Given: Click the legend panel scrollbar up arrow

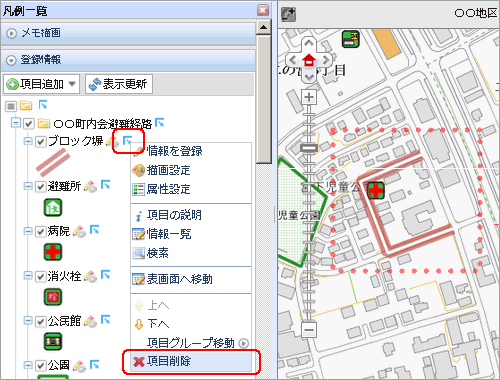Looking at the screenshot, I should tap(264, 27).
